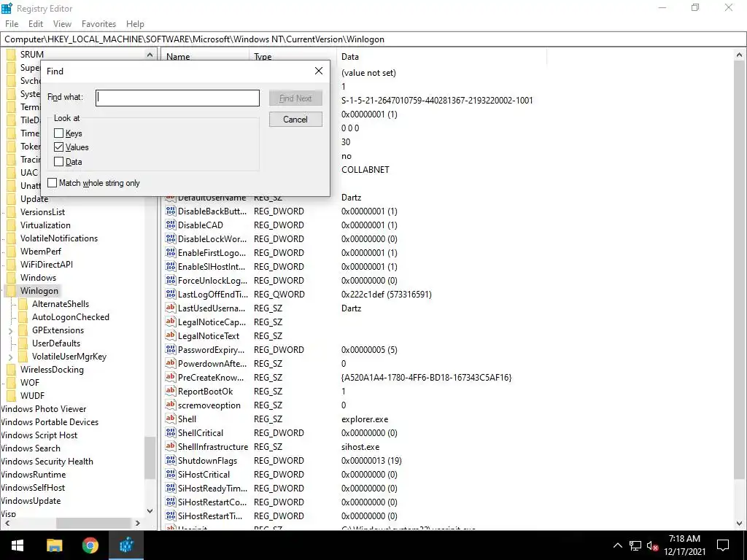747x560 pixels.
Task: Select the WirelessDocking key
Action: pos(52,370)
